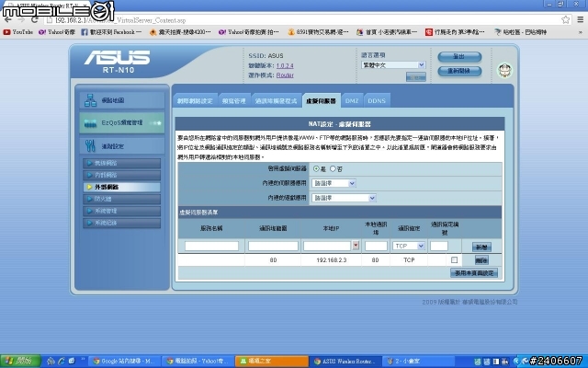Click the browser forward arrow

tap(21, 19)
